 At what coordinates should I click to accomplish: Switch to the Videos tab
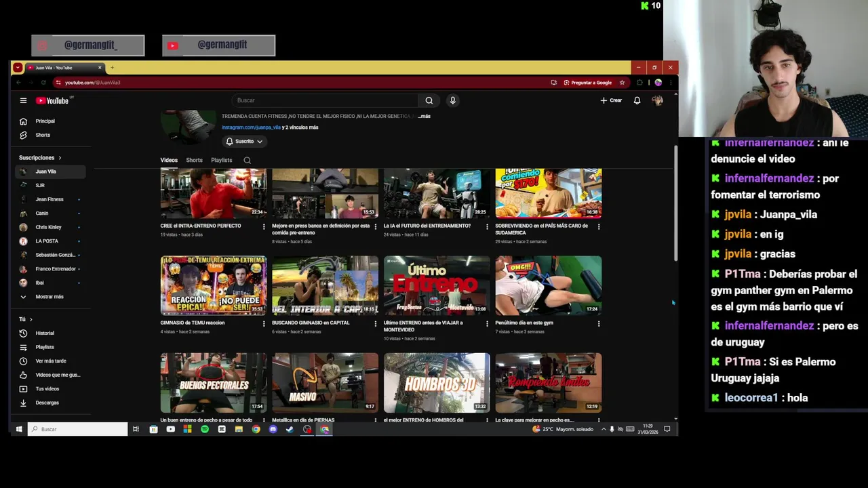point(169,161)
